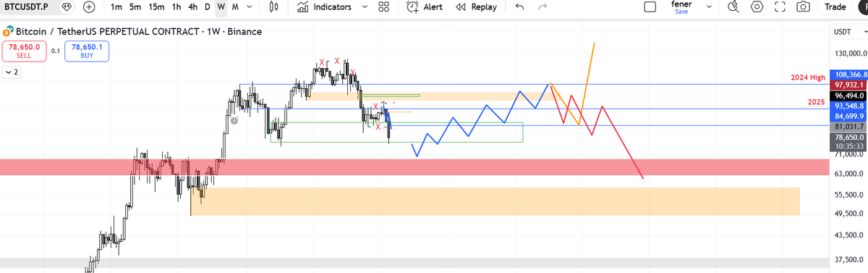Open chart settings hexagon icon
Image resolution: width=868 pixels, height=273 pixels.
(x=757, y=7)
